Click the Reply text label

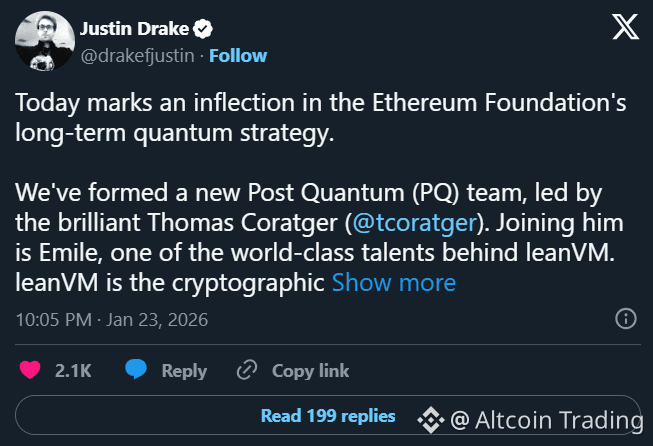(x=184, y=370)
